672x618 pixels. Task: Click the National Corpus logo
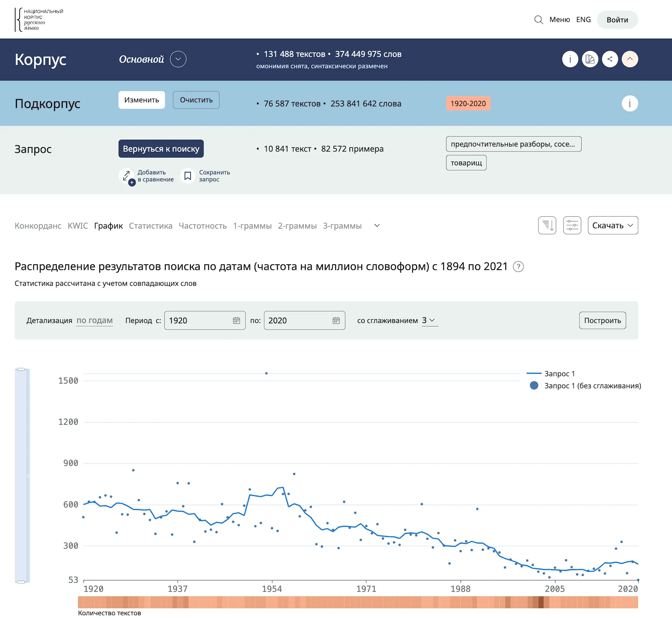coord(39,19)
